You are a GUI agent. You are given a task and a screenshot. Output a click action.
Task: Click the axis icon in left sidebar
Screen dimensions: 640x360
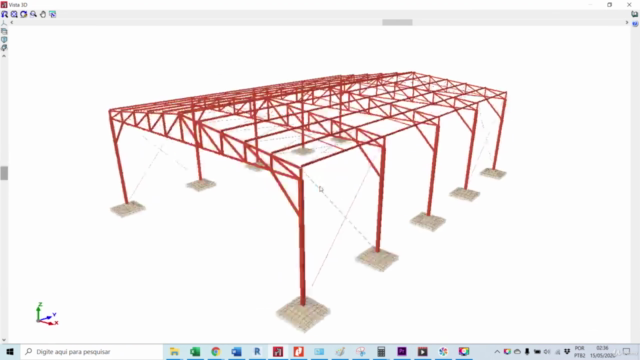(x=4, y=23)
